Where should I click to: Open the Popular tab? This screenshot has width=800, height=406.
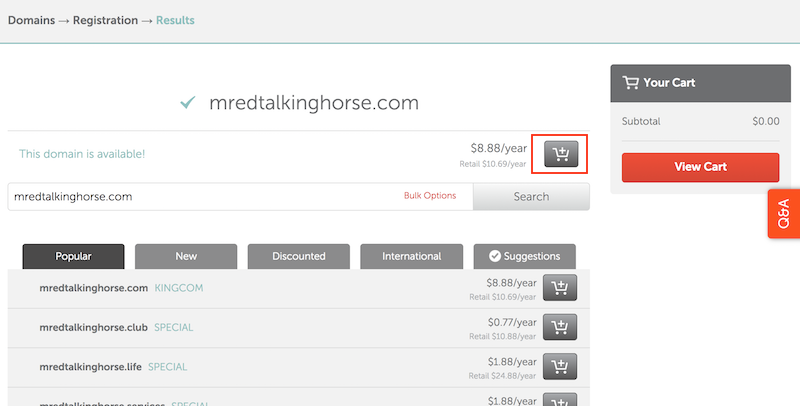pos(73,256)
